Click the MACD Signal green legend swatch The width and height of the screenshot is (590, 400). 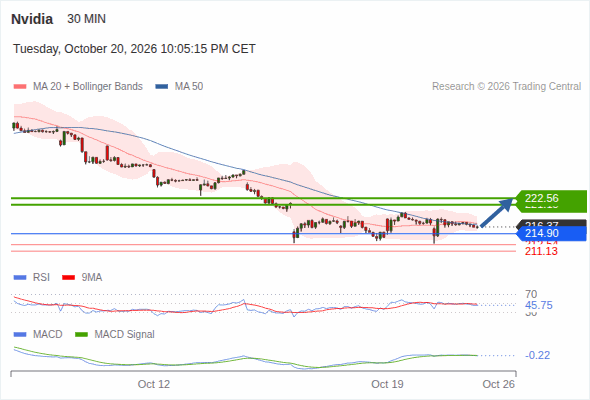click(81, 334)
